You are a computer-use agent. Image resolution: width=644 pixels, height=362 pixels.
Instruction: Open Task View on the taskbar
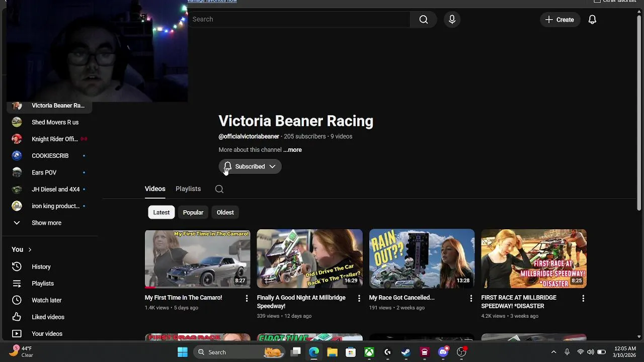(x=296, y=352)
